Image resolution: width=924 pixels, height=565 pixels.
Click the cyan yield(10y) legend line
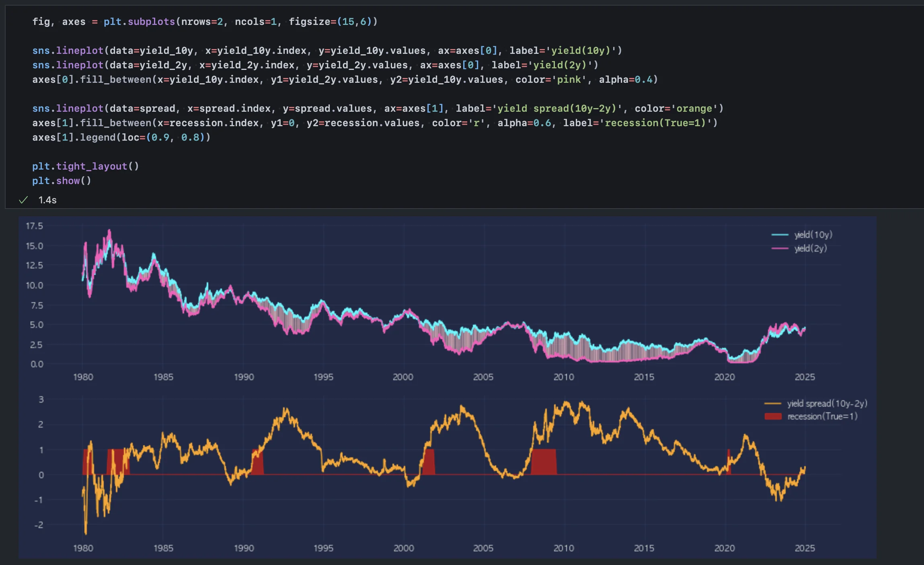click(x=780, y=235)
